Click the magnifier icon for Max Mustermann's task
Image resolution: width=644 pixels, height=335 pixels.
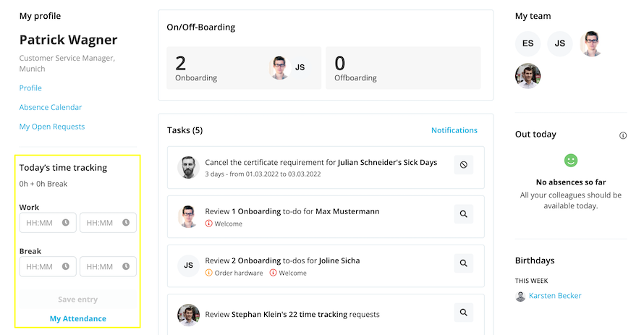[x=464, y=214]
